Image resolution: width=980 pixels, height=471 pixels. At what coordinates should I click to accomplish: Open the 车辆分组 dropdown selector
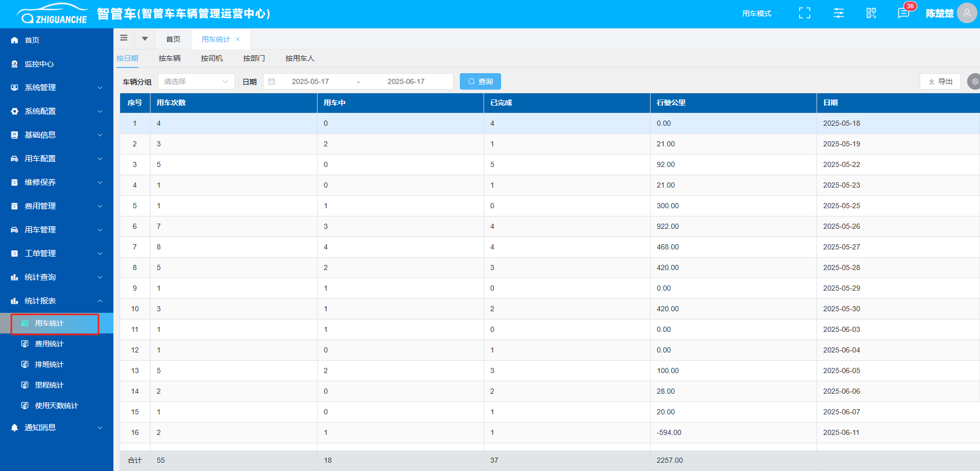point(196,81)
